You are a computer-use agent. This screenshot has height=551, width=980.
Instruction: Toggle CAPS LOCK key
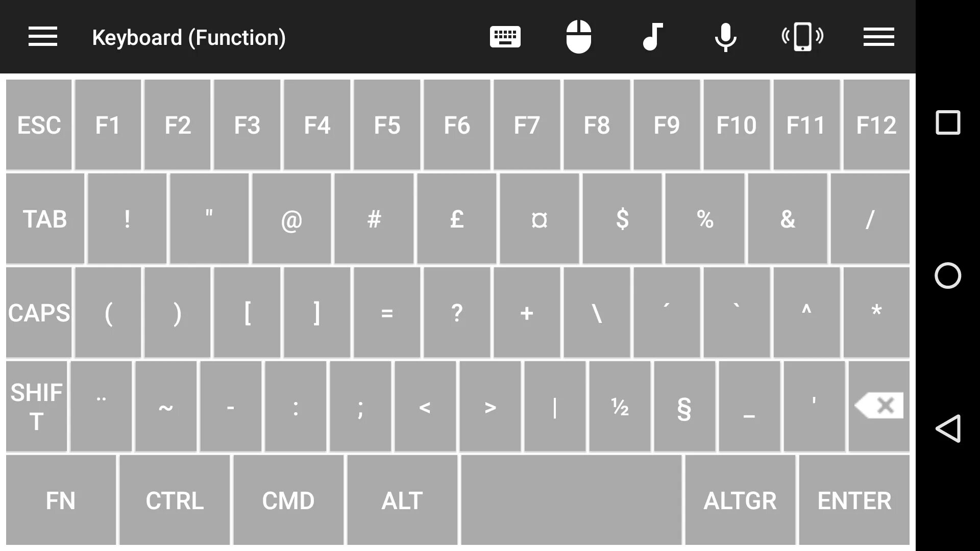point(38,312)
